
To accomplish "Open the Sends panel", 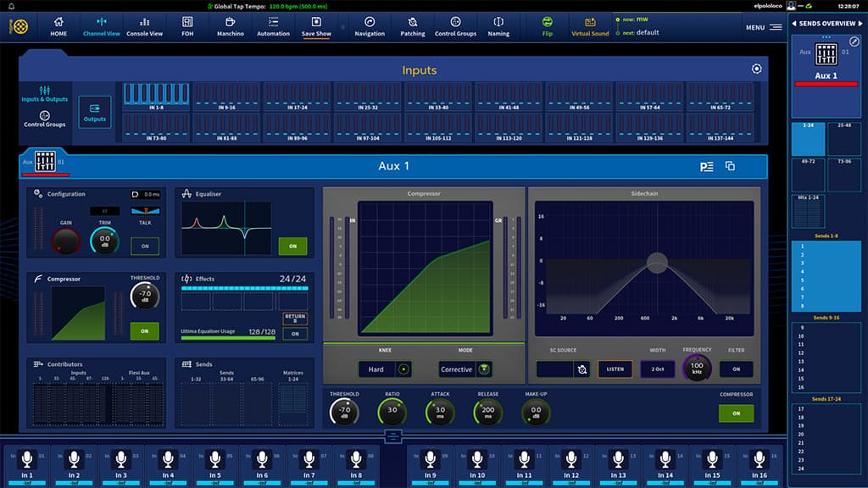I will tap(244, 393).
